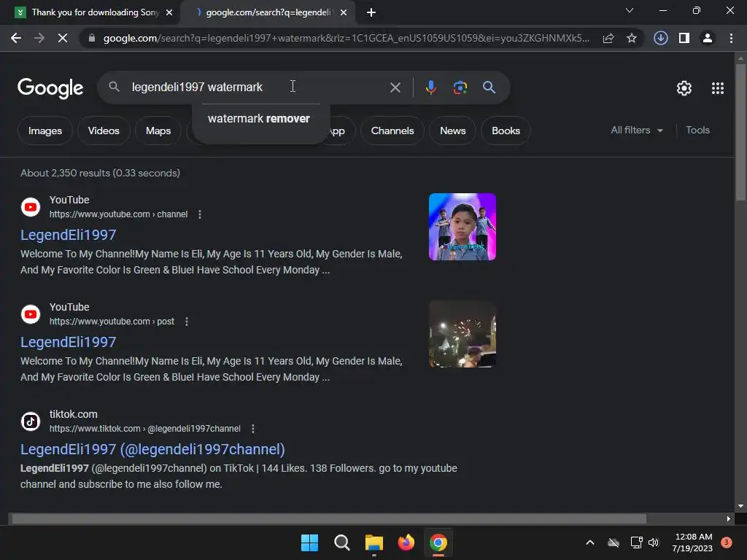Filter results by Maps

coord(158,131)
